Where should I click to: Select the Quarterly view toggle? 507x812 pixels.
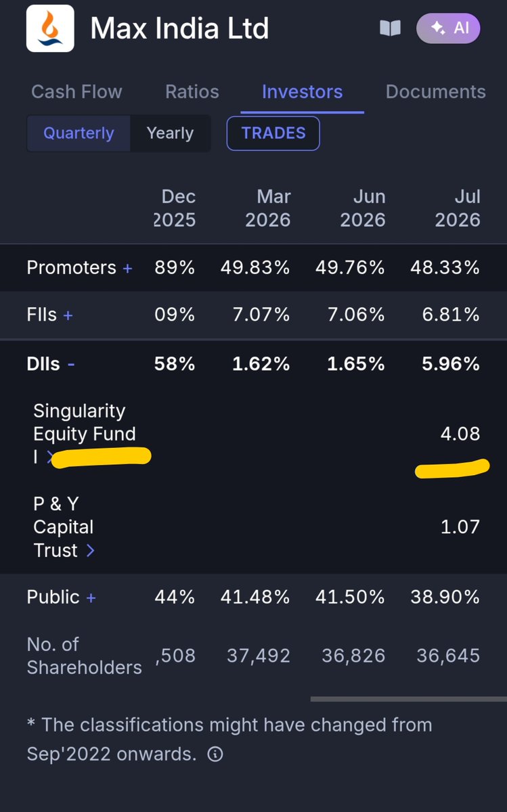click(79, 133)
